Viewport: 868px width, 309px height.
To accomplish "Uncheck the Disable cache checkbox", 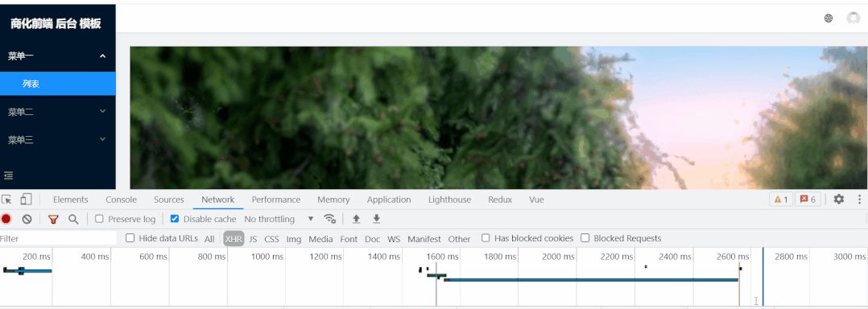I will pyautogui.click(x=175, y=219).
